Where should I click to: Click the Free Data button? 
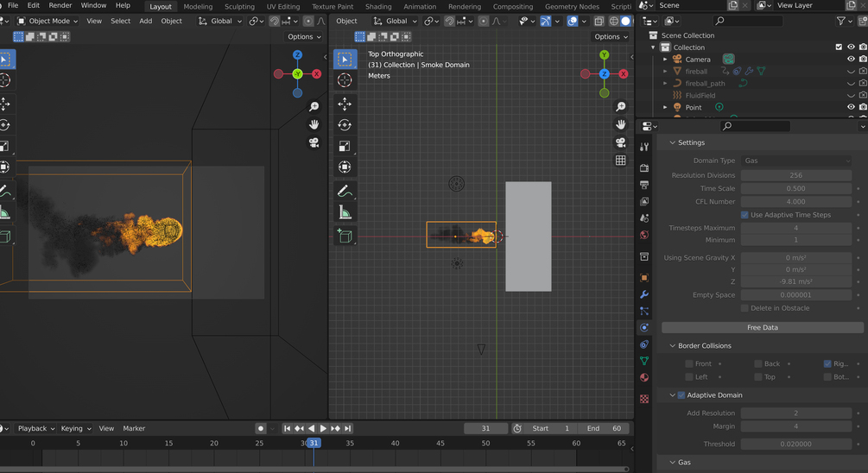pos(762,328)
